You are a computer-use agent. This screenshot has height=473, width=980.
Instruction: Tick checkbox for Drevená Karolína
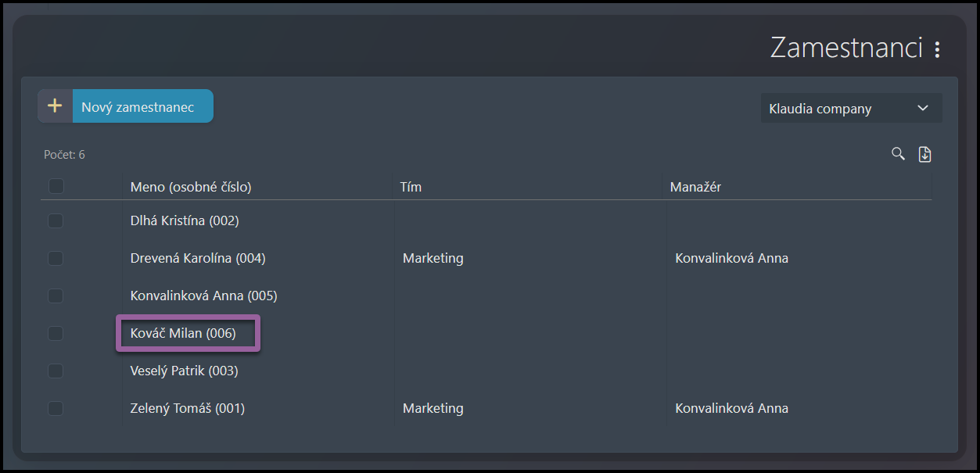[x=56, y=259]
